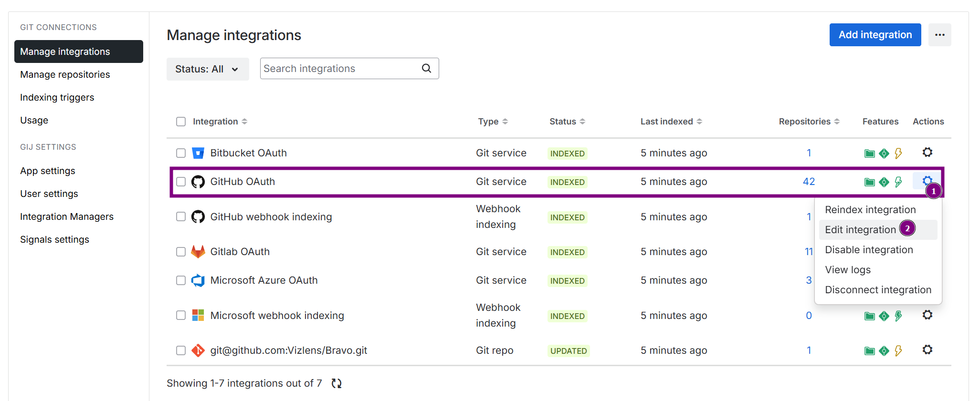Open actions gear for Microsoft webhook indexing
Image resolution: width=980 pixels, height=401 pixels.
[x=927, y=315]
